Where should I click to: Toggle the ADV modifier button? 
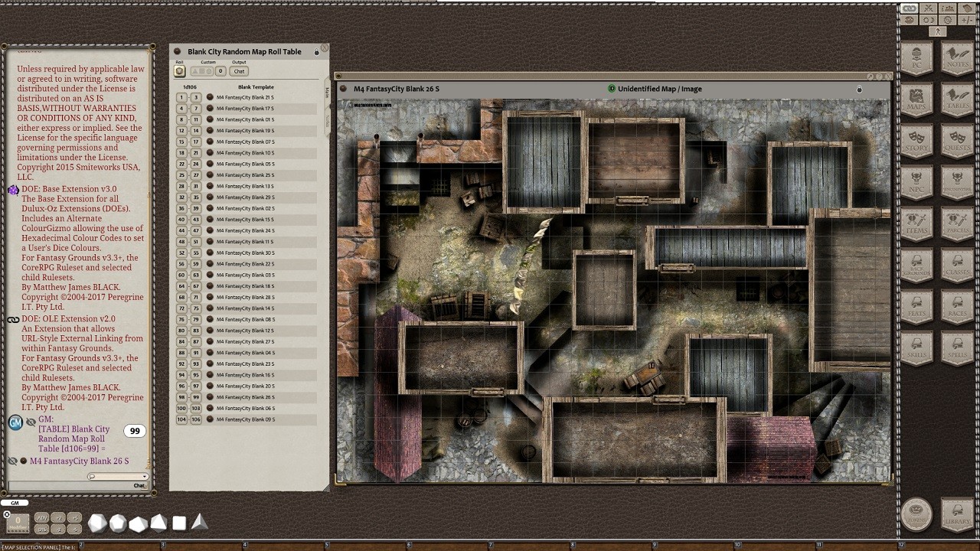(x=42, y=518)
